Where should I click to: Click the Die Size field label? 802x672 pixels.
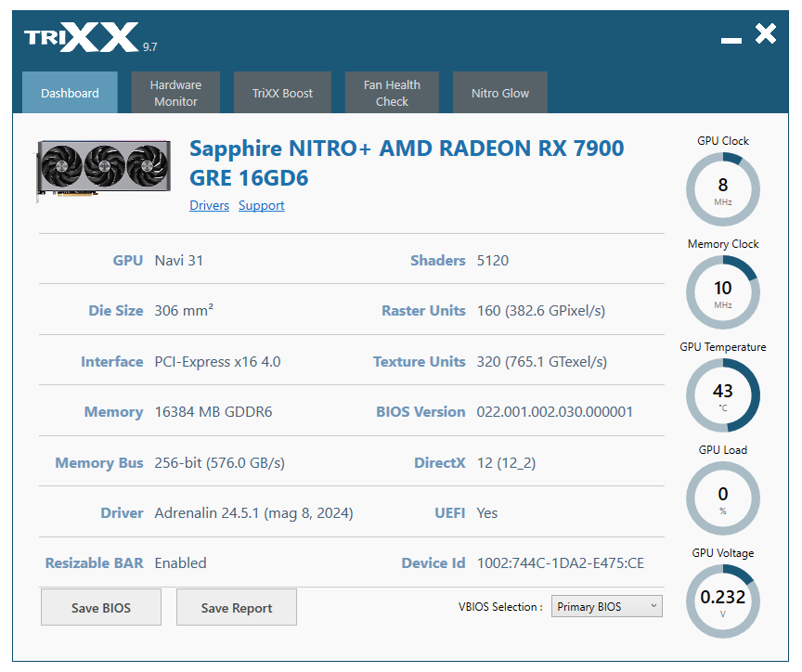click(116, 310)
